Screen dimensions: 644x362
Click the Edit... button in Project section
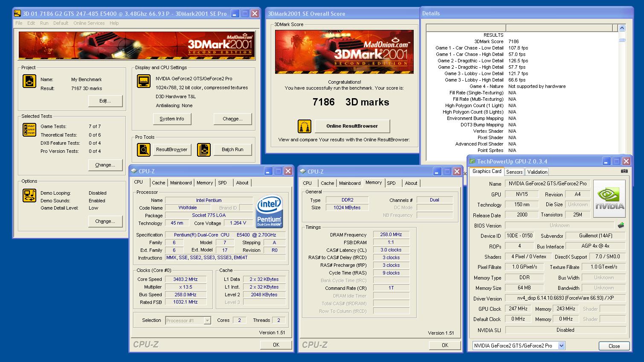coord(105,101)
